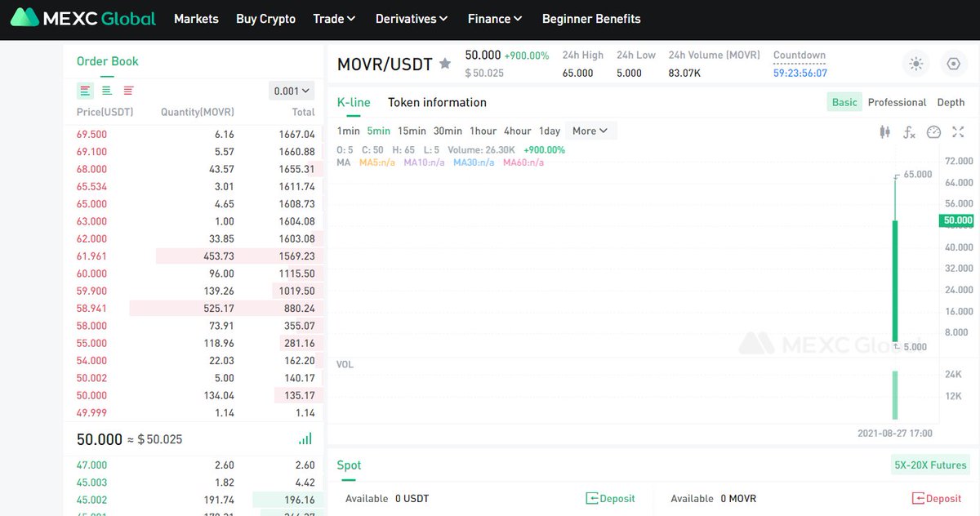
Task: Open the Deposit link for USDT
Action: click(611, 498)
